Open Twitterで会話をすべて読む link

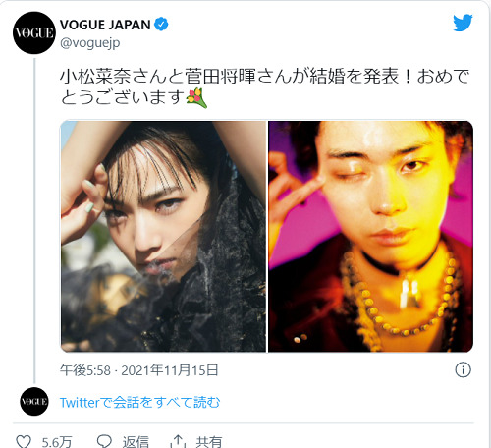[139, 402]
